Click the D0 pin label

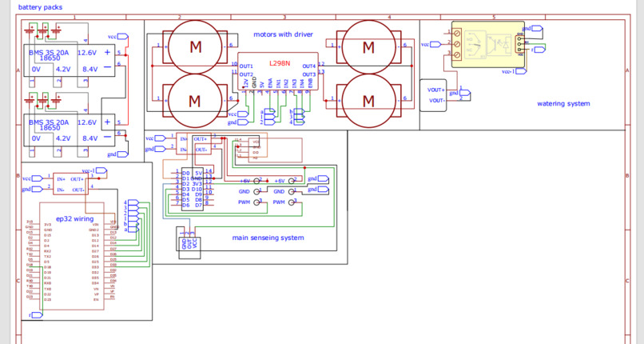click(x=186, y=174)
